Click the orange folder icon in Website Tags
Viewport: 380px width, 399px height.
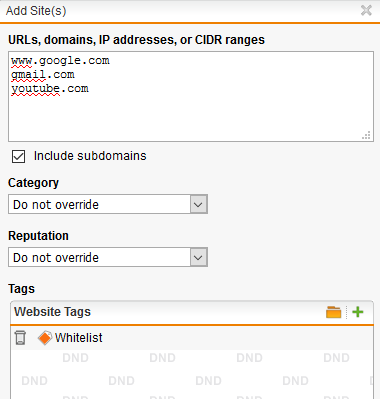(333, 312)
